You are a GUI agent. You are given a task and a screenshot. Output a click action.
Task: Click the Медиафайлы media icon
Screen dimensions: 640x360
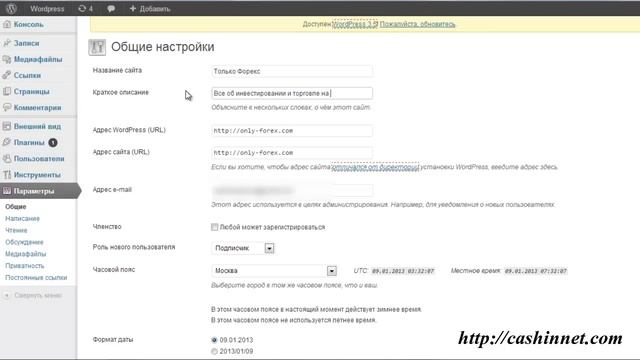(x=7, y=59)
